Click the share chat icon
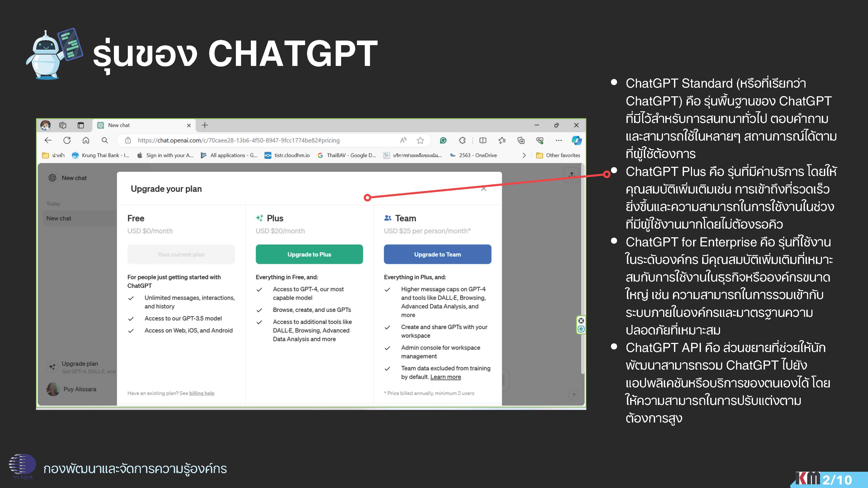This screenshot has height=488, width=868. point(572,175)
